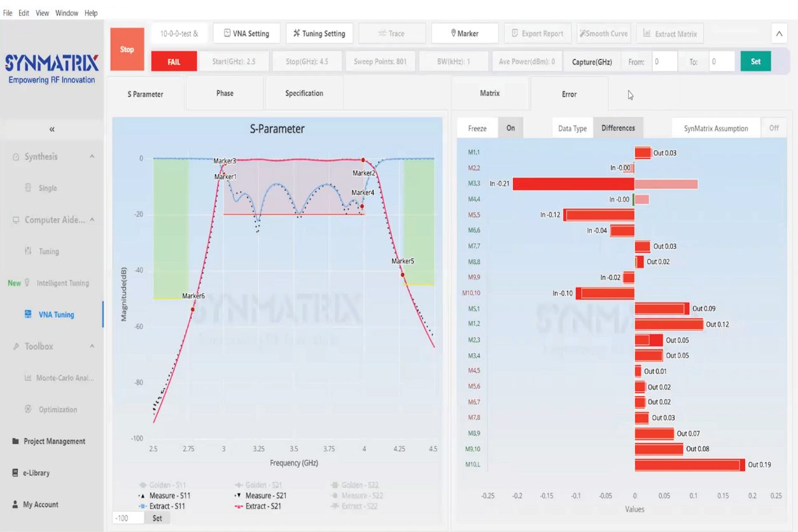Click the Synmatrix logo
This screenshot has height=532, width=798.
(52, 69)
